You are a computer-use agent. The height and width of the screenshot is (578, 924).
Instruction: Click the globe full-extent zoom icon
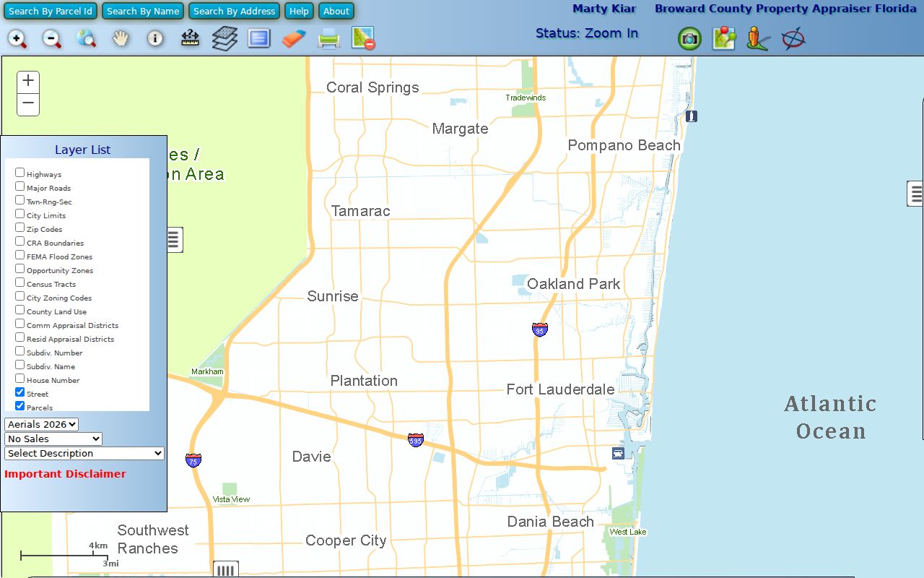point(87,38)
